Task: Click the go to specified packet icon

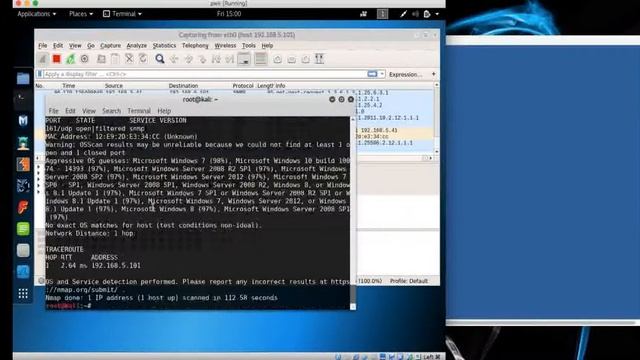Action: click(202, 59)
